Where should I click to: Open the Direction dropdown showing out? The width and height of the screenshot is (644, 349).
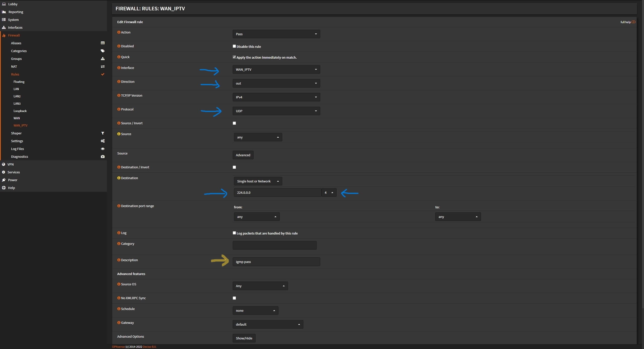276,83
